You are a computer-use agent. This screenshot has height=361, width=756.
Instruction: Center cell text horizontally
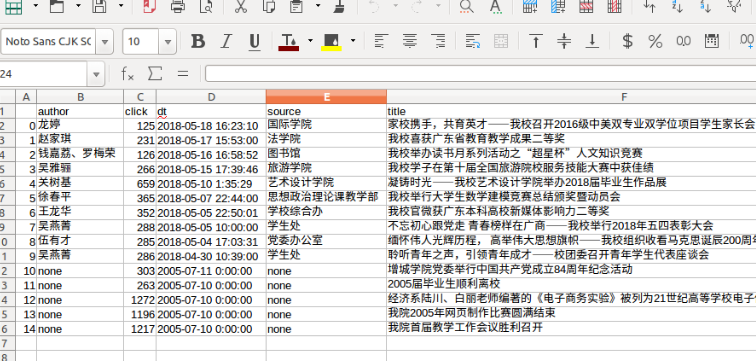pos(409,41)
